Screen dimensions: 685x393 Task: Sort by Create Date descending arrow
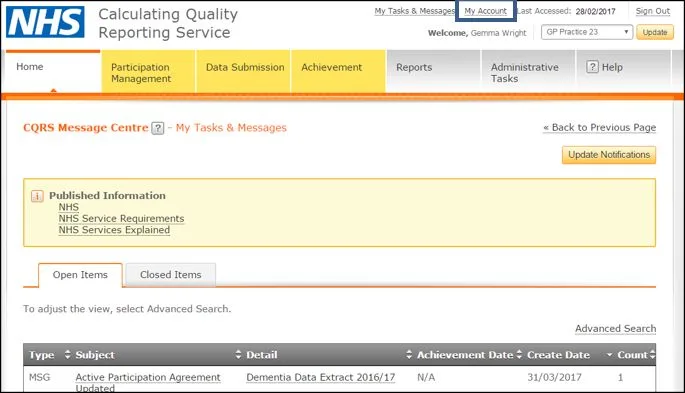[x=609, y=355]
